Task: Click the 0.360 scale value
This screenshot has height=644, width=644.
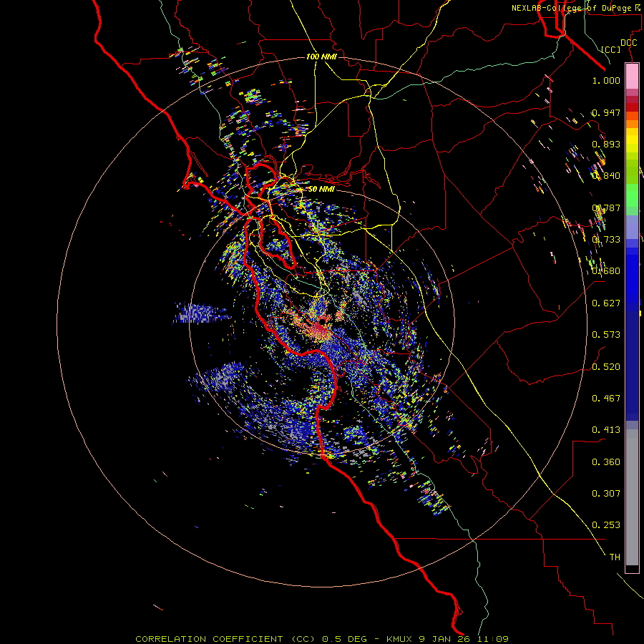Action: pyautogui.click(x=606, y=462)
